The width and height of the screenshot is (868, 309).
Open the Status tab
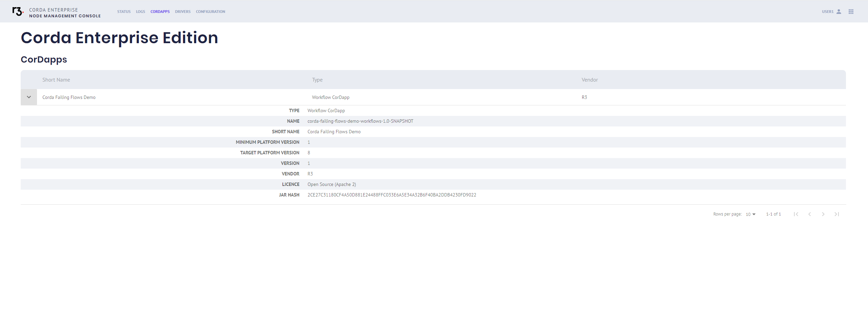click(124, 12)
